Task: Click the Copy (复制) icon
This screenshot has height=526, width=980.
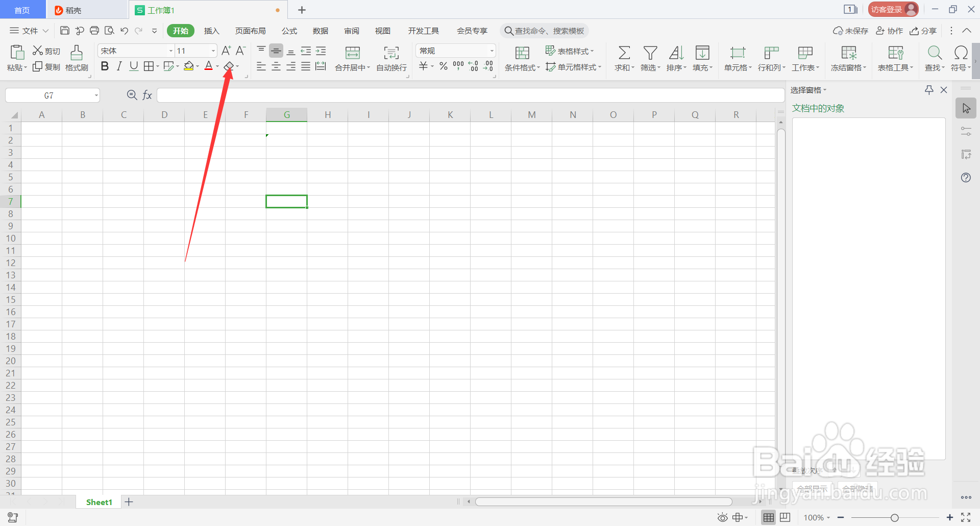Action: point(37,67)
